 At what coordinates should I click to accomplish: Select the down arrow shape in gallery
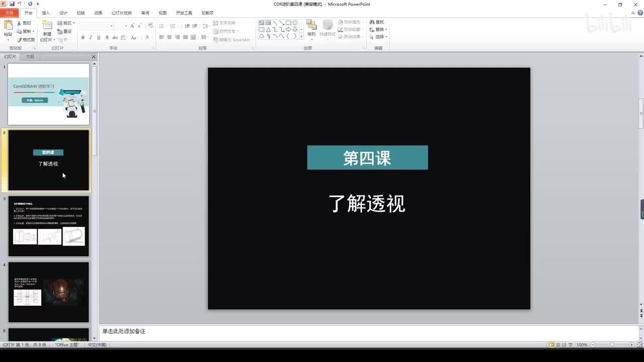pyautogui.click(x=295, y=29)
